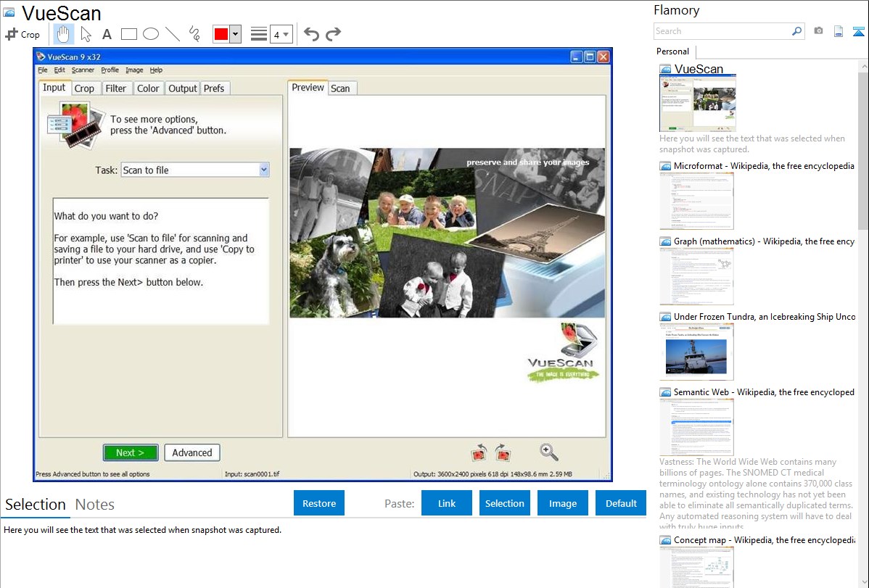The height and width of the screenshot is (588, 869).
Task: Switch to the Filter tab
Action: tap(116, 88)
